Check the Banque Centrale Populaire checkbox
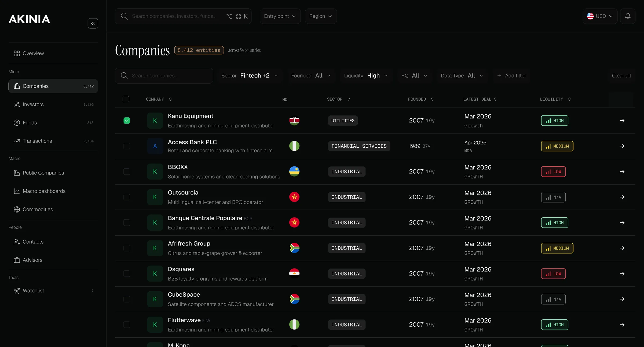The height and width of the screenshot is (347, 644). point(127,223)
